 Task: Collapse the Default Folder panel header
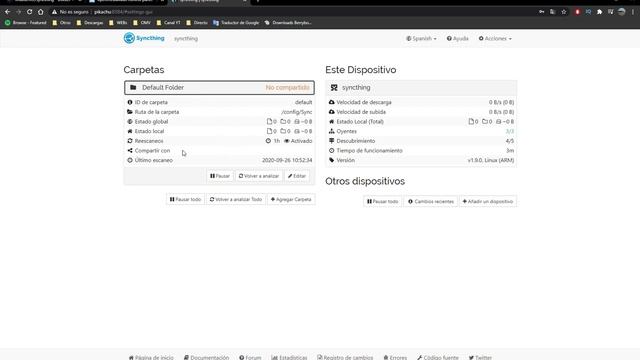219,87
